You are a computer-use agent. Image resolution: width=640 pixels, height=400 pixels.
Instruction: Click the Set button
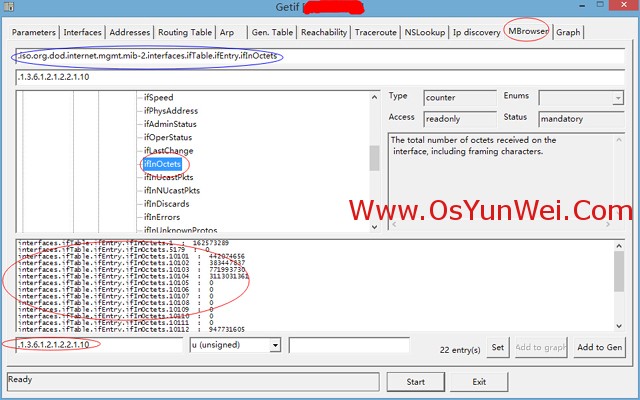[x=497, y=347]
